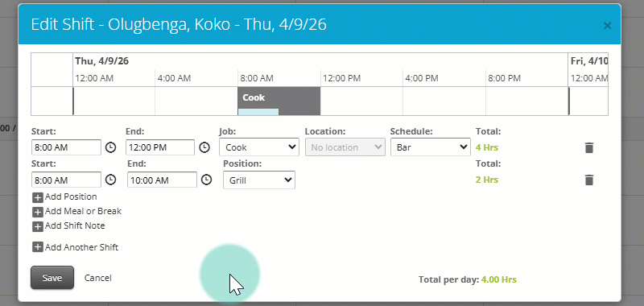Click the shift End field with 12:00 PM
644x306 pixels.
click(159, 147)
